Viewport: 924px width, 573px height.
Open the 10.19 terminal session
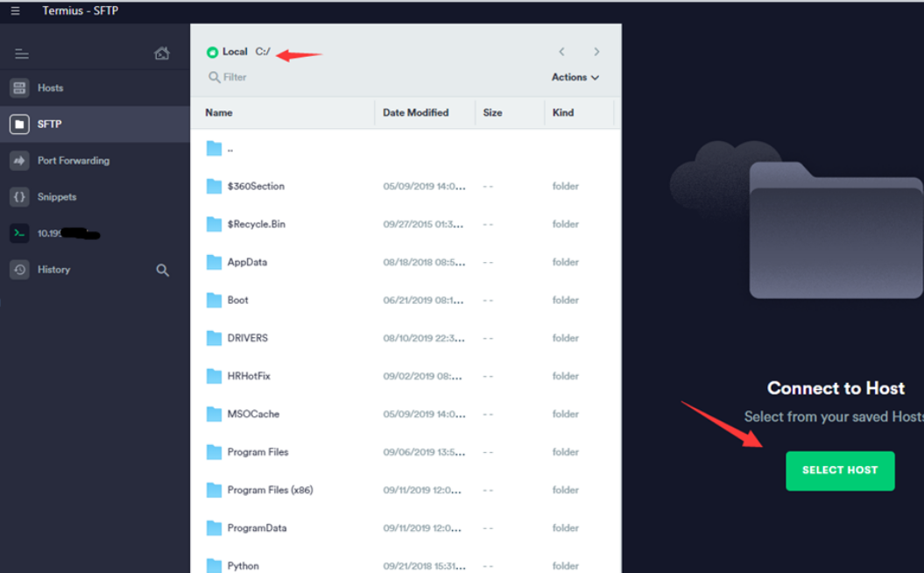(95, 233)
